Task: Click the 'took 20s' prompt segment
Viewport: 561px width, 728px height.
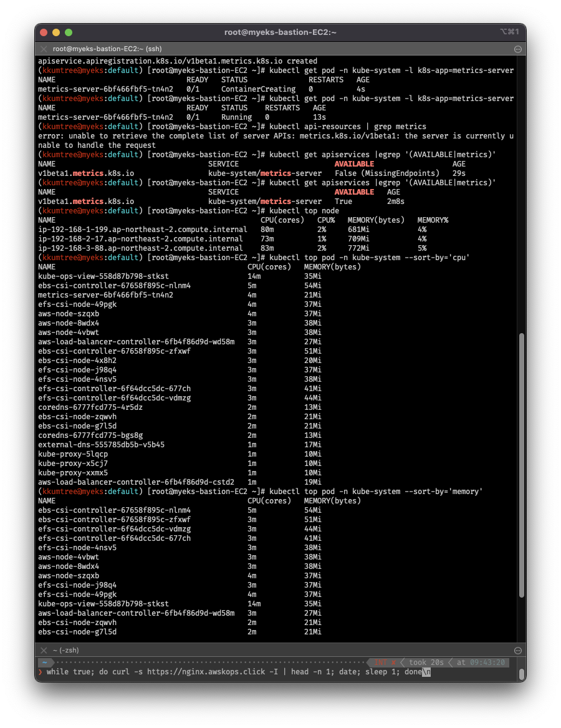Action: (x=426, y=662)
